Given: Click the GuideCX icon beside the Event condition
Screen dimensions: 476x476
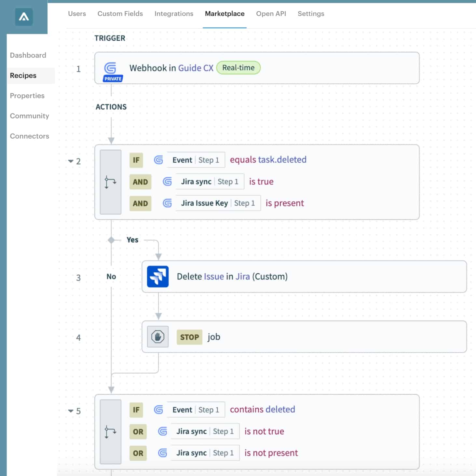Looking at the screenshot, I should [x=158, y=160].
